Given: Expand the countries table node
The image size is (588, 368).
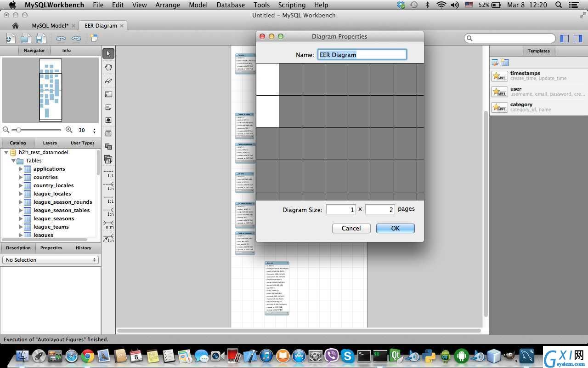Looking at the screenshot, I should (x=21, y=177).
